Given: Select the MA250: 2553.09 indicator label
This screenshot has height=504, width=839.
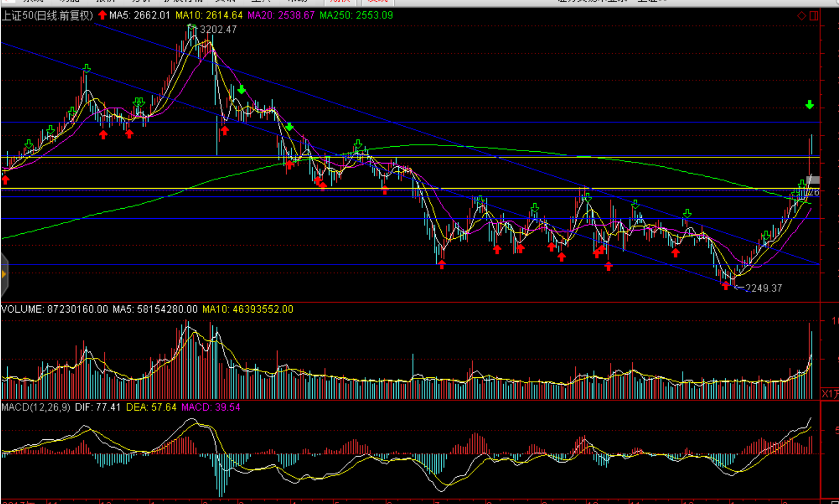Looking at the screenshot, I should (356, 16).
